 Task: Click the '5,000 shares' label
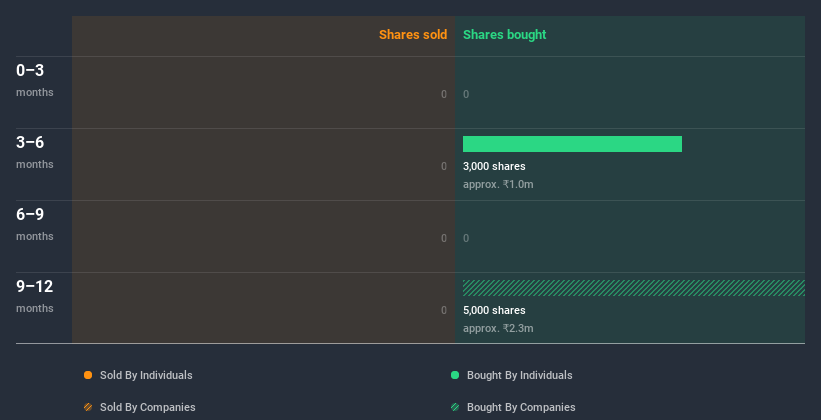click(494, 311)
